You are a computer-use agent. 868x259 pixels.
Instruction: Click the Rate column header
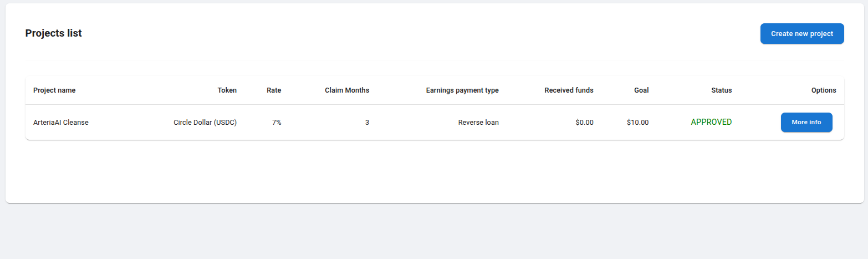[274, 90]
